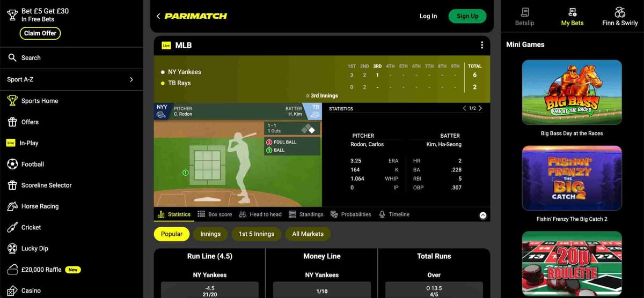Click the trophy icon beside Bet £5 offer
Screen dimensions: 644x298
[12, 15]
